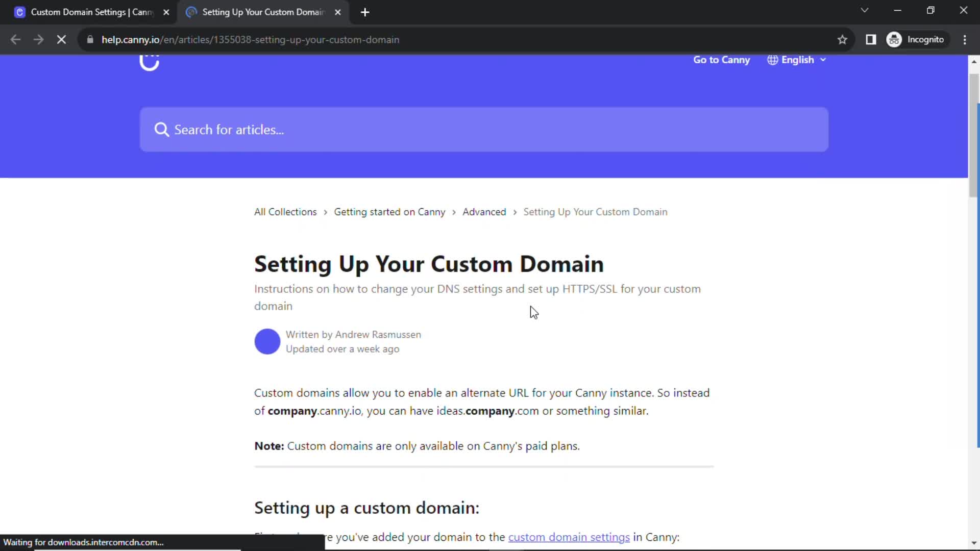Click scrollbar up arrow
The width and height of the screenshot is (980, 551).
[973, 61]
